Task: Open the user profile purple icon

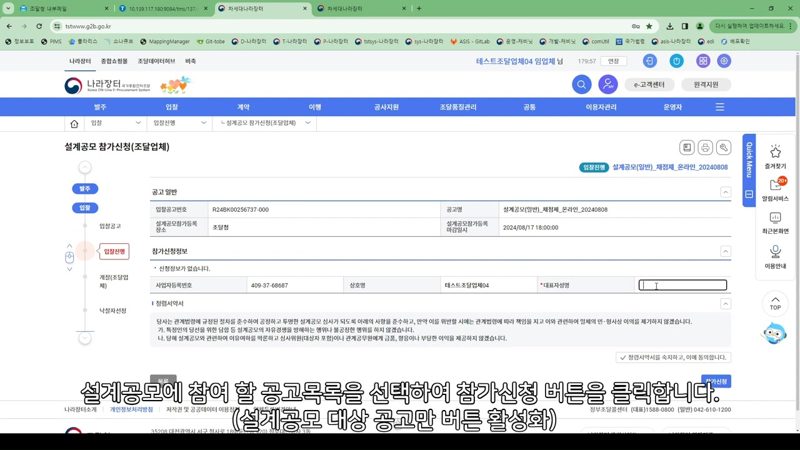Action: click(608, 84)
